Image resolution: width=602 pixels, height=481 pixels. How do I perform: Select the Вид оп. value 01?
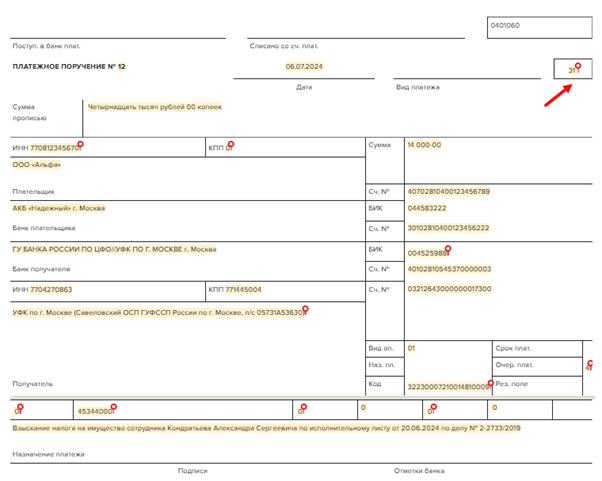(x=411, y=349)
